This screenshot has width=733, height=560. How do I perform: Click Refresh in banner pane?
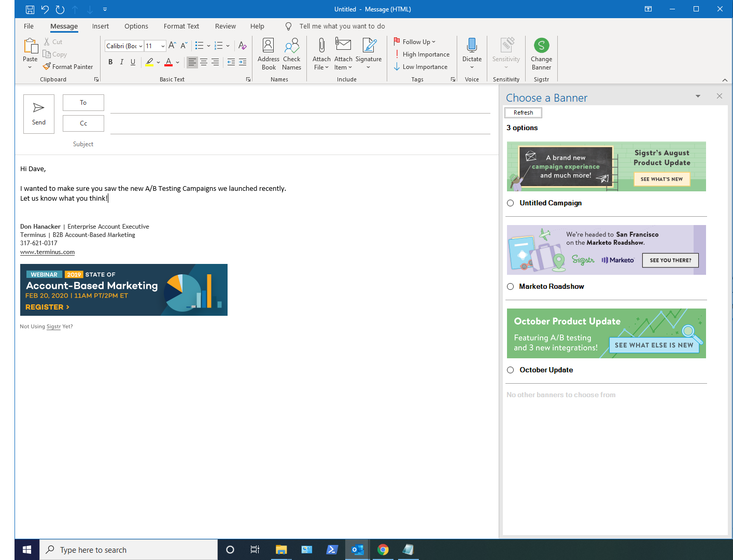tap(523, 113)
